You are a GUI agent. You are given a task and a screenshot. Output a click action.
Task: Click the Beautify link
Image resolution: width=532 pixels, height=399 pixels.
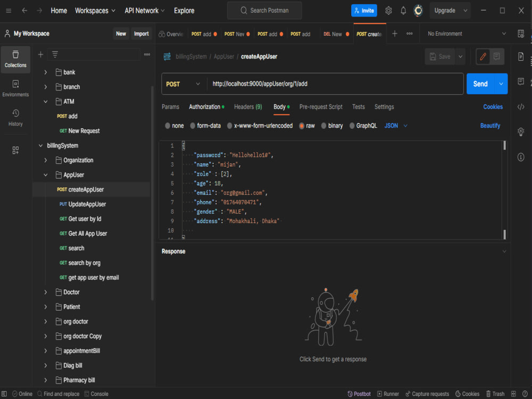[490, 126]
